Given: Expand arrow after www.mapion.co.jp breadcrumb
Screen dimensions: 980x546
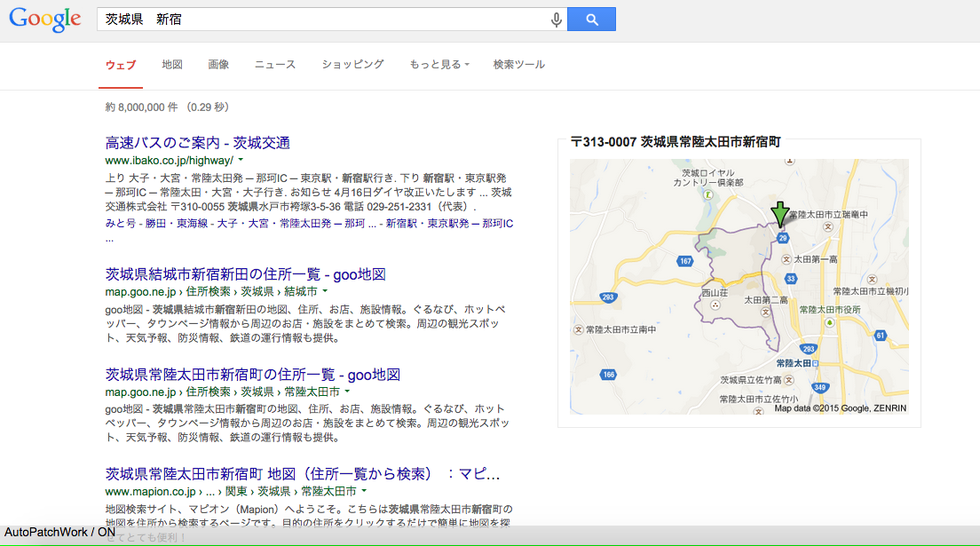Looking at the screenshot, I should (x=364, y=491).
